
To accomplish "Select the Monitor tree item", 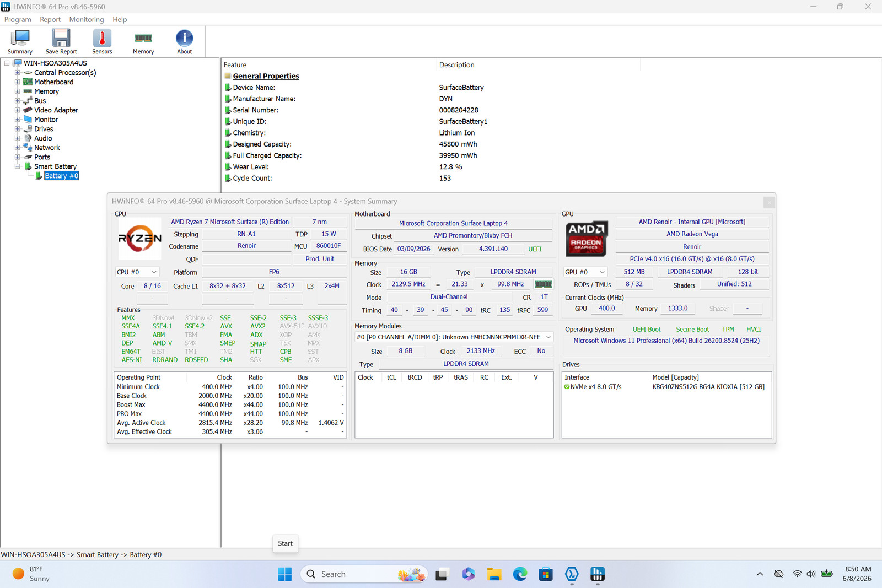I will click(46, 120).
